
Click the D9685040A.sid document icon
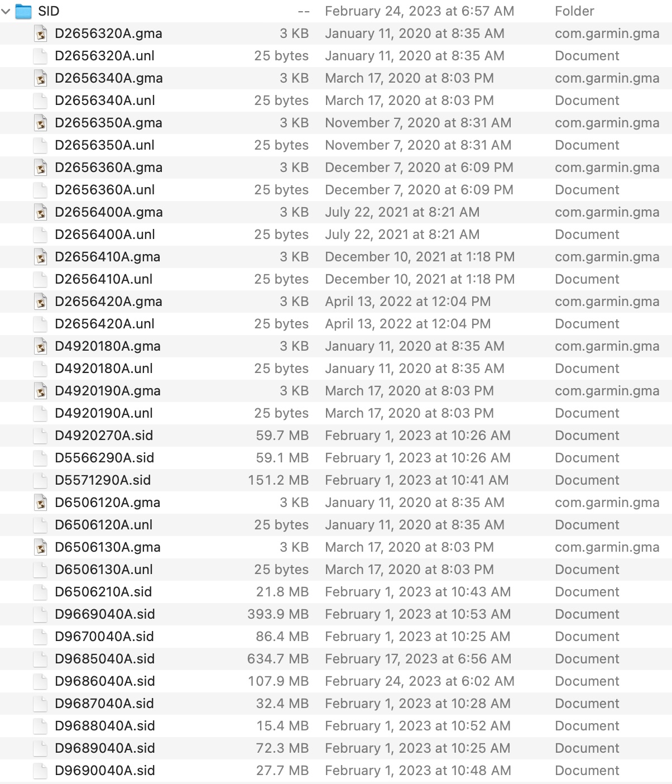tap(40, 659)
